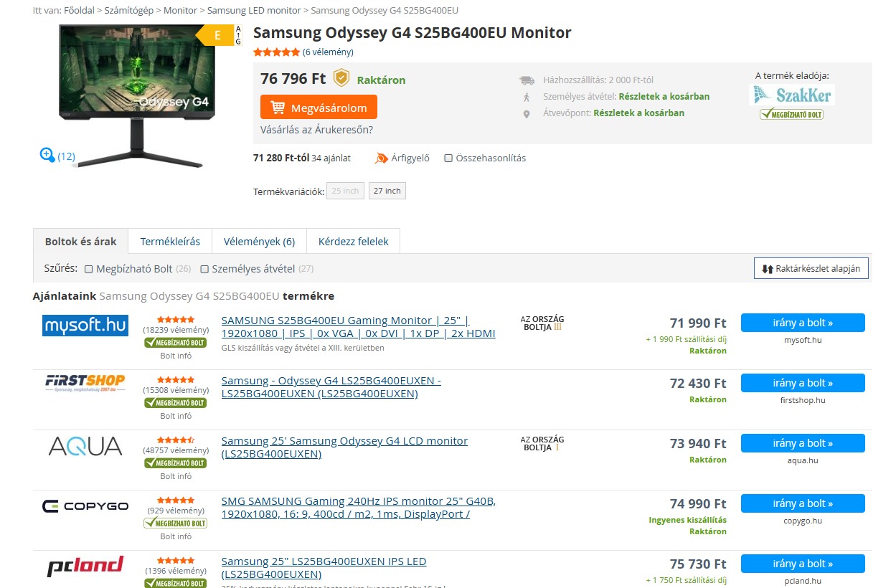Click Bolt infó under AQUA
Image resolution: width=896 pixels, height=588 pixels.
tap(176, 476)
